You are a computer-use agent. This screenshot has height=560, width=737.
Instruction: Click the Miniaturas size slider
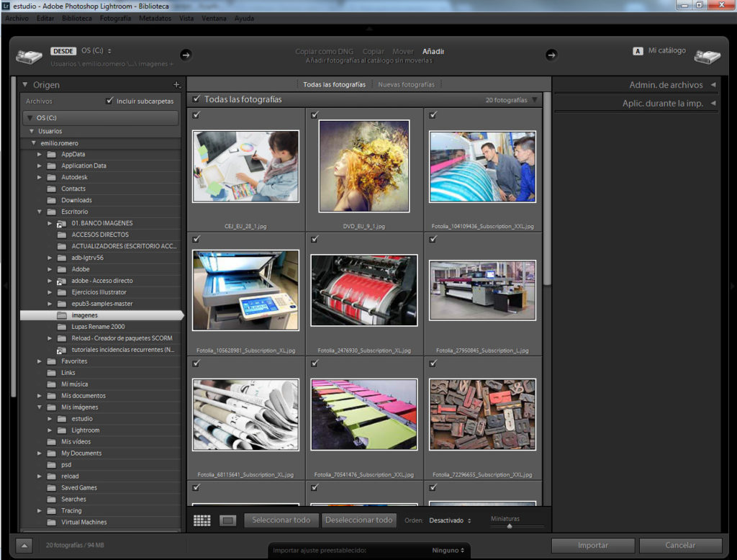pos(510,526)
